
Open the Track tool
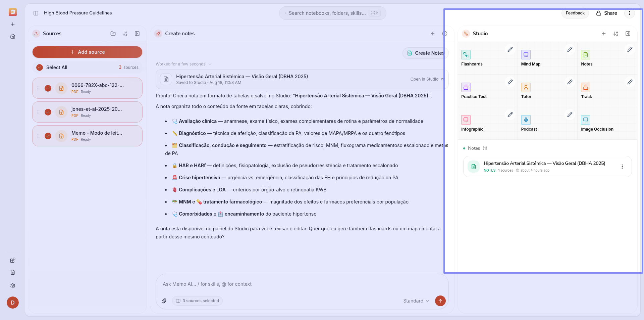tap(607, 91)
